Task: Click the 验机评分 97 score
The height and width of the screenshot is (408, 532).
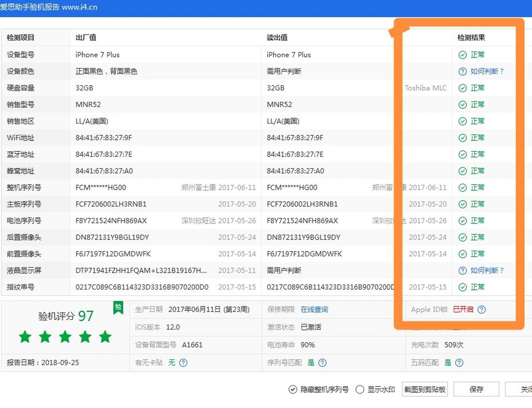Action: pyautogui.click(x=66, y=316)
